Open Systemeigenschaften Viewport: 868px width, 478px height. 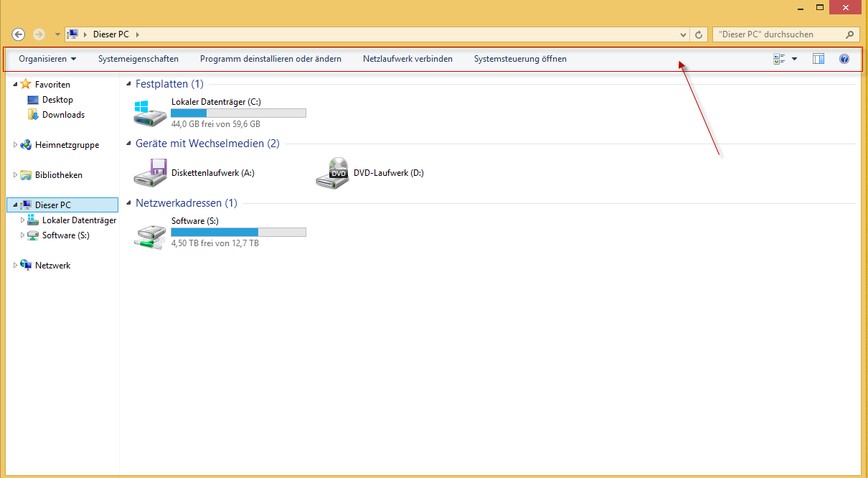point(138,59)
